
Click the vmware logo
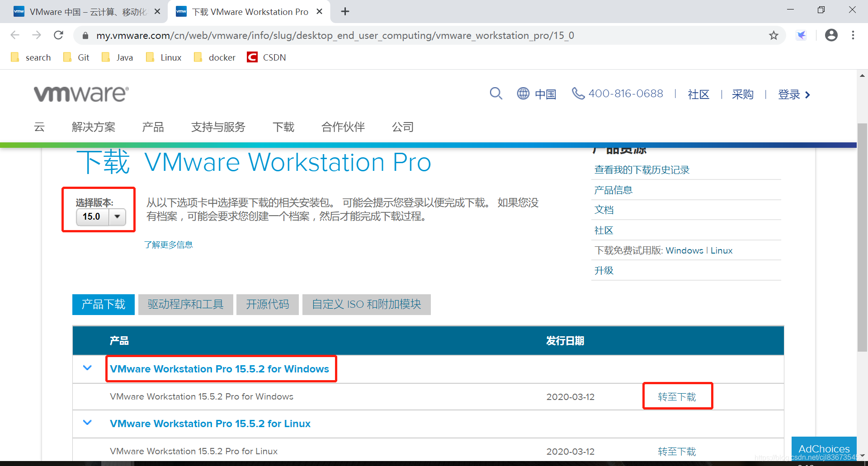[x=81, y=94]
